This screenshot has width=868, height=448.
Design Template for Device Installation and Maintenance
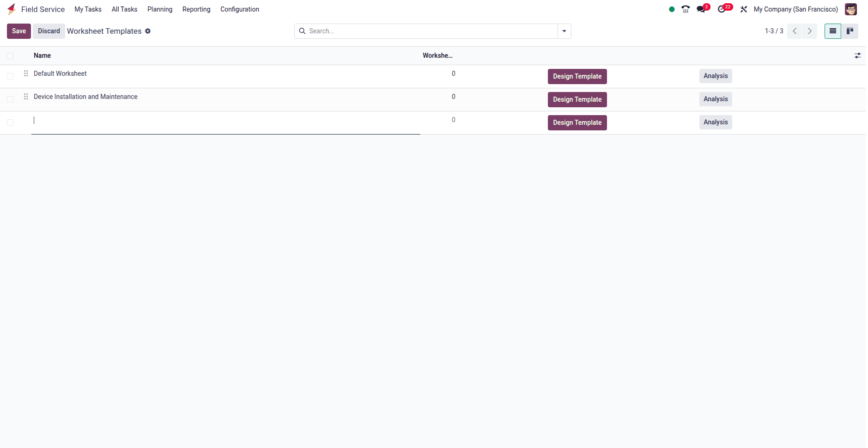577,99
